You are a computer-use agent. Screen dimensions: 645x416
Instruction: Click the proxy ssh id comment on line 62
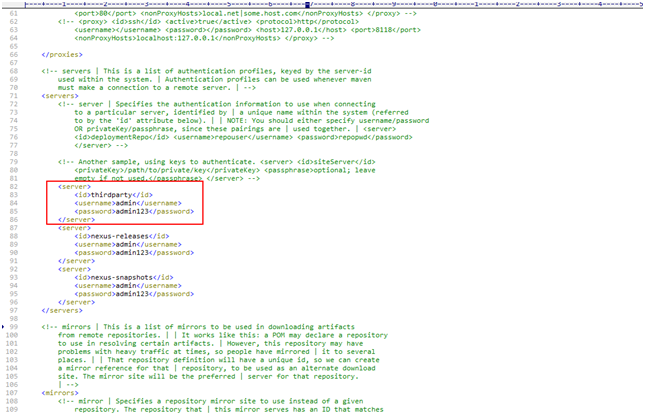pyautogui.click(x=209, y=21)
